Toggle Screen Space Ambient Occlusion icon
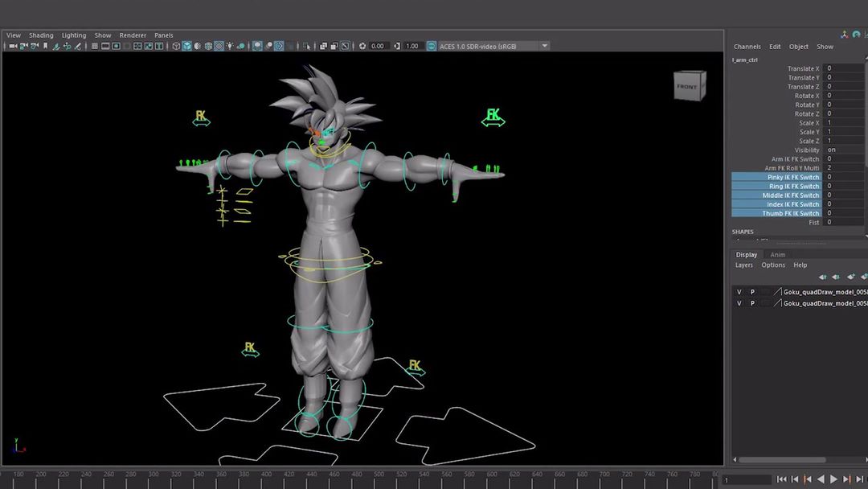The width and height of the screenshot is (868, 489). point(257,46)
